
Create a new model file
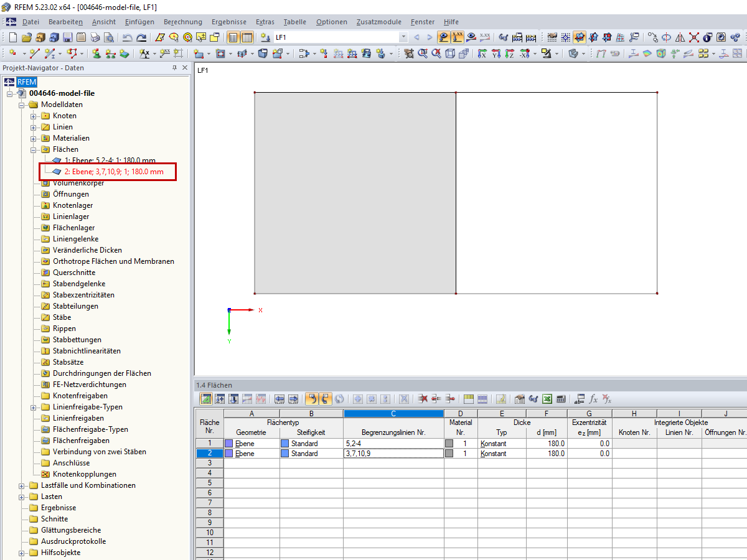tap(12, 37)
